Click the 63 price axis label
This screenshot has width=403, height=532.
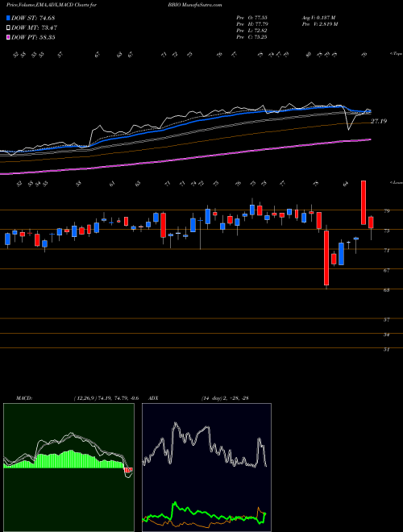(x=386, y=290)
